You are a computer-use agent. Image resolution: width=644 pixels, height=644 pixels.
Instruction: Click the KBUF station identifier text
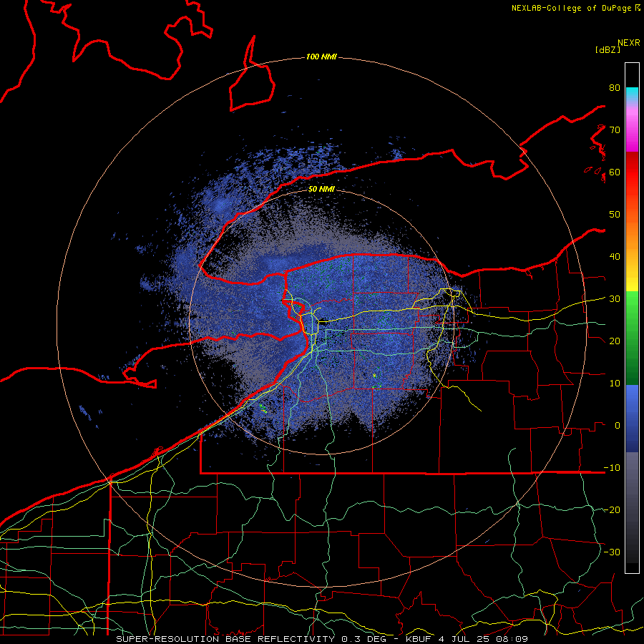click(x=420, y=639)
